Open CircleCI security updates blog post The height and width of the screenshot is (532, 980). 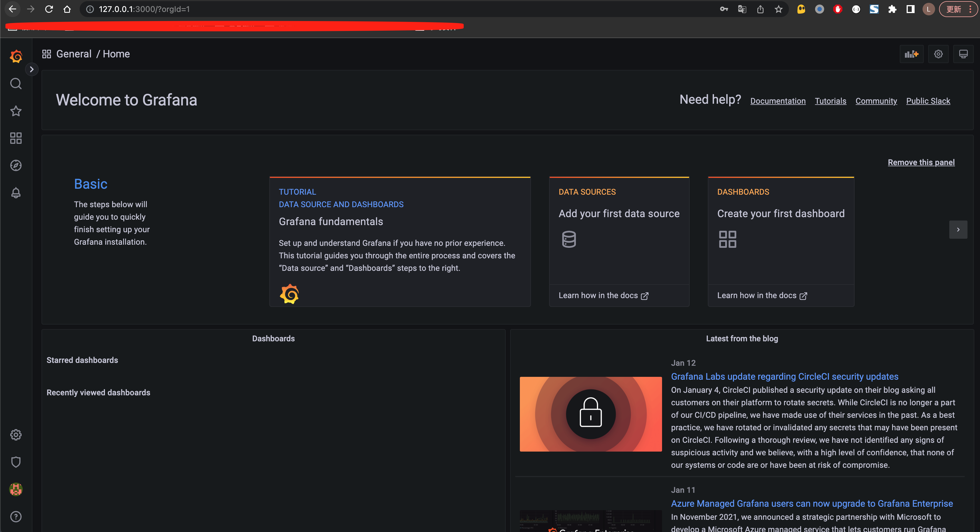[x=784, y=377]
